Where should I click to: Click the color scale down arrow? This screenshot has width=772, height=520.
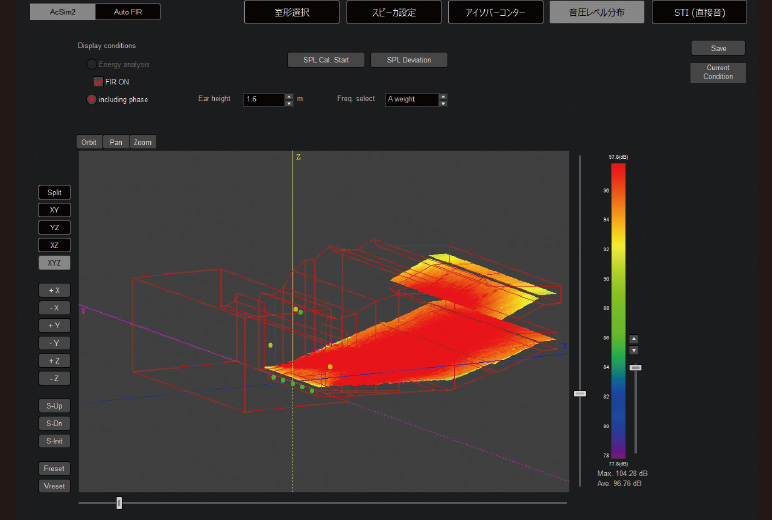(633, 350)
